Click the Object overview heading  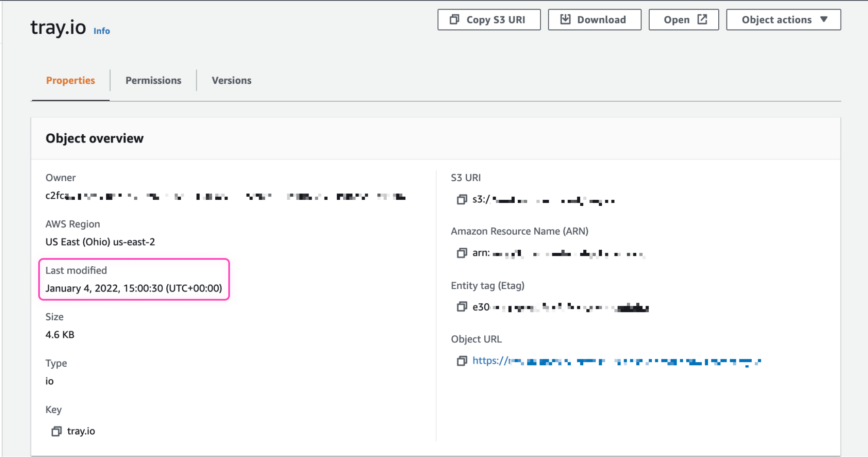pos(95,139)
